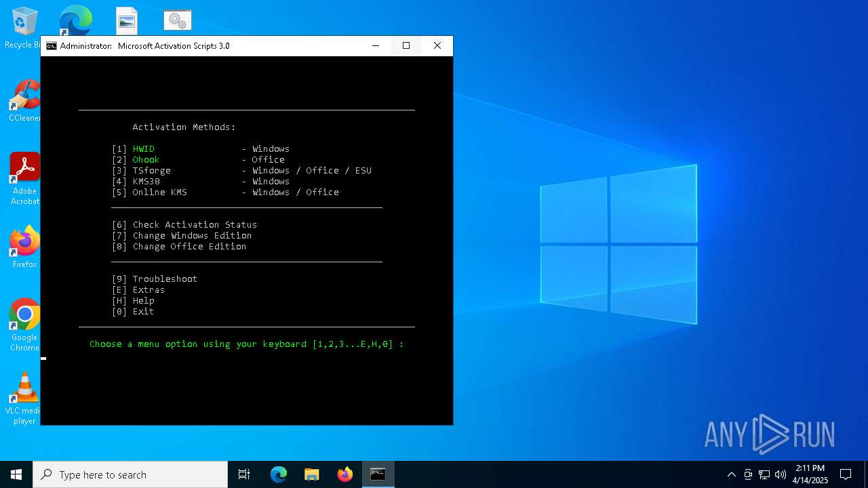Open the Firefox desktop shortcut
Screen dimensions: 868x488
point(24,247)
